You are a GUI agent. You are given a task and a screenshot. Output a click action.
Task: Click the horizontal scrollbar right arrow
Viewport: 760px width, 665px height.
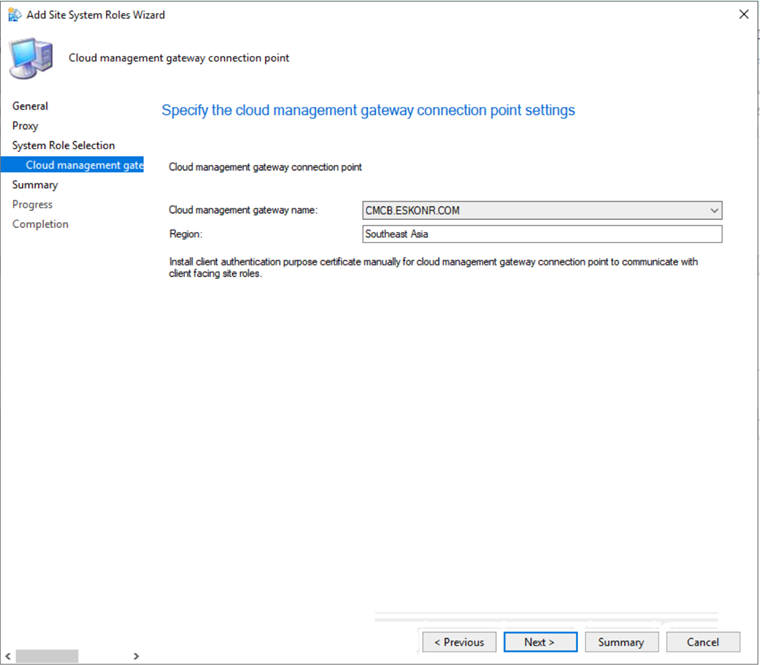(x=136, y=656)
